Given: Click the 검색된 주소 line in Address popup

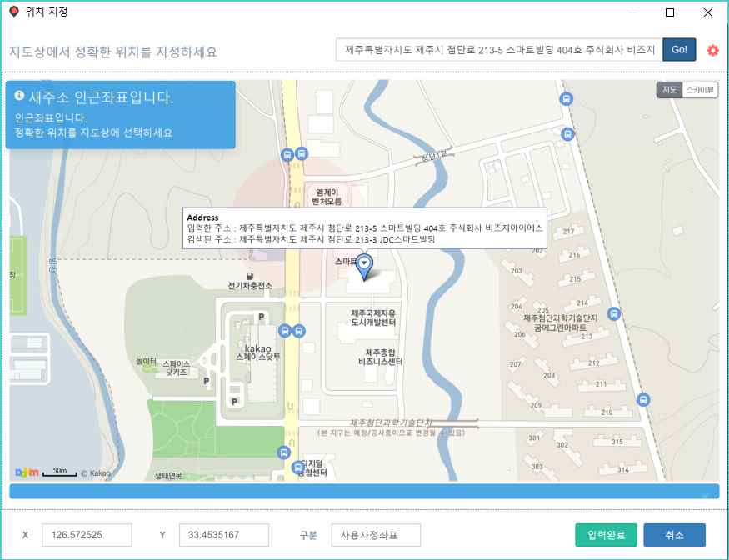Looking at the screenshot, I should coord(311,239).
